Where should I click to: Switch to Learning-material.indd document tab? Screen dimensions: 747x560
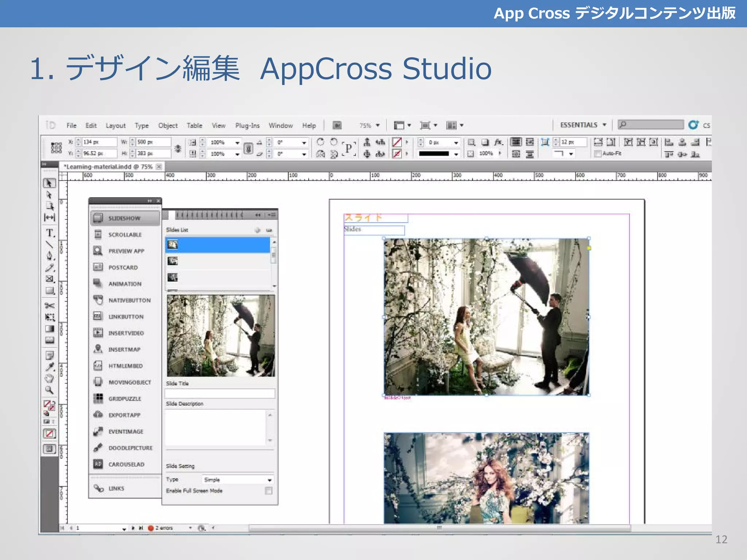click(x=108, y=167)
